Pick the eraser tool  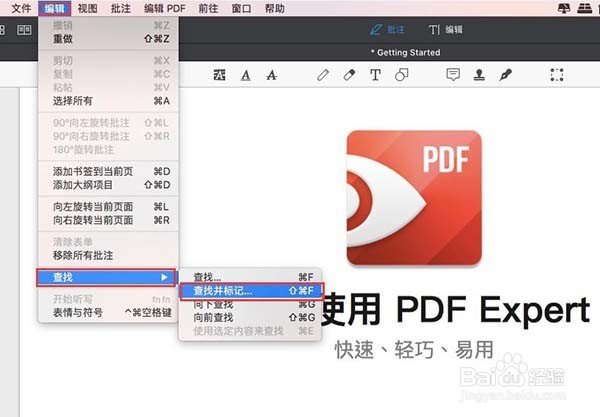point(349,75)
